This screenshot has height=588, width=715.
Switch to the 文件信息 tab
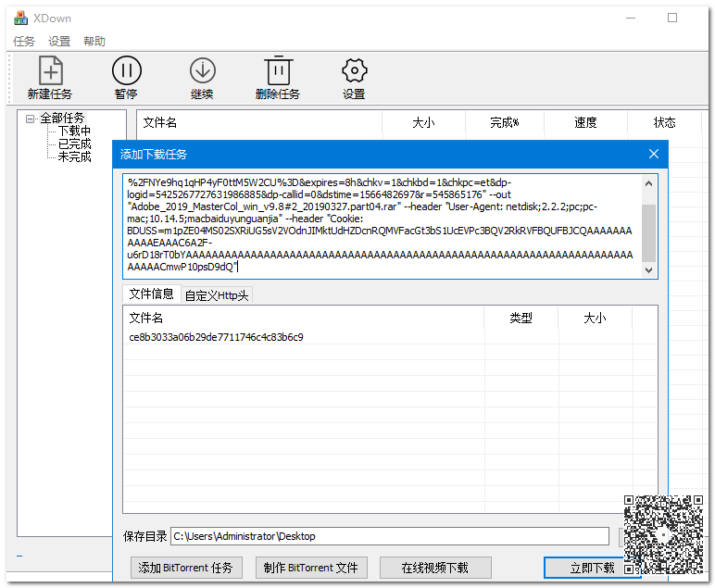pos(151,294)
